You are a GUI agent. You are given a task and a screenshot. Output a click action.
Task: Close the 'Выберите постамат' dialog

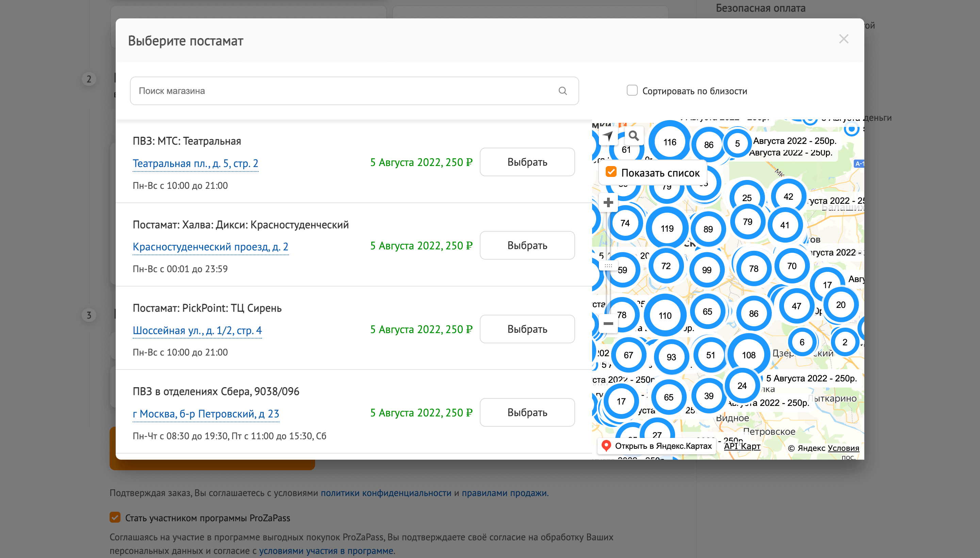844,39
